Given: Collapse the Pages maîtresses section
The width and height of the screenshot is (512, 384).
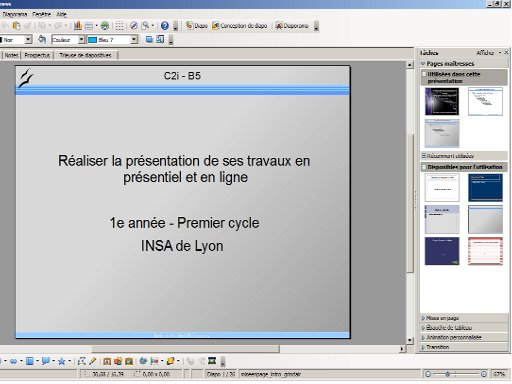Looking at the screenshot, I should click(464, 63).
